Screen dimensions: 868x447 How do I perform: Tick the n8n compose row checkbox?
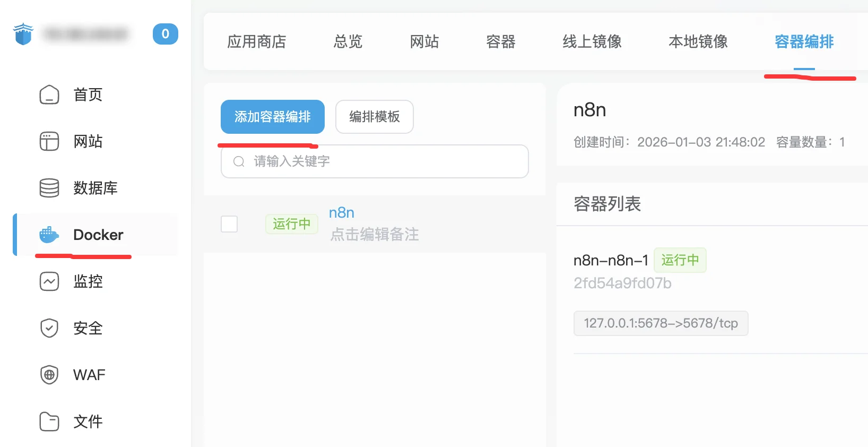click(x=229, y=224)
